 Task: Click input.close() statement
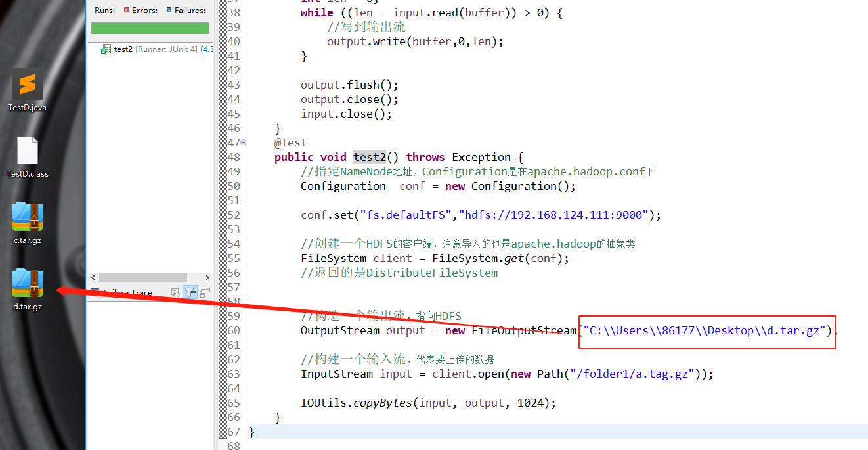click(347, 114)
